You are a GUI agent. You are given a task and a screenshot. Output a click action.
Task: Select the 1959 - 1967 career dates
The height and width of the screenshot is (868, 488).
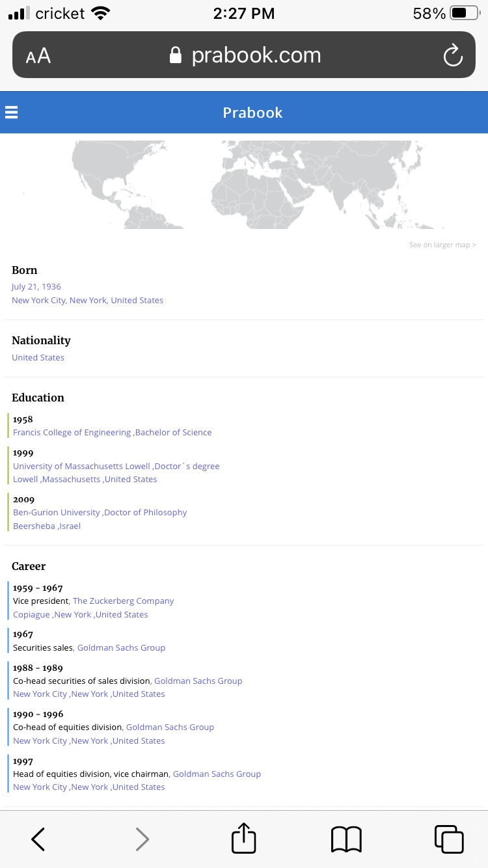tap(38, 588)
